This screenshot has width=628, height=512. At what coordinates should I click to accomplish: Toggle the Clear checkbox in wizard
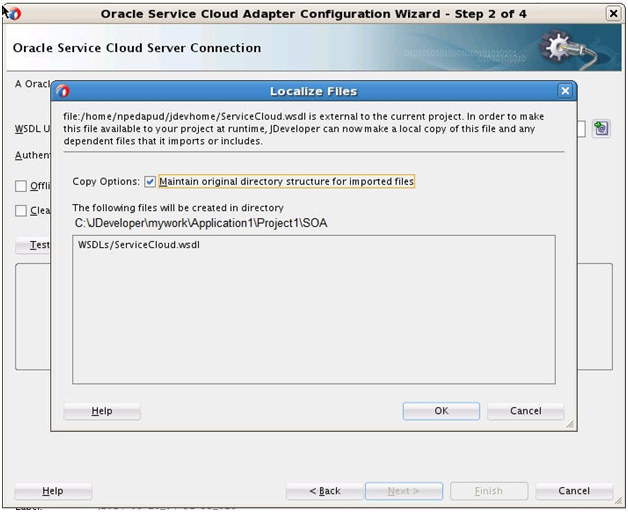point(21,211)
